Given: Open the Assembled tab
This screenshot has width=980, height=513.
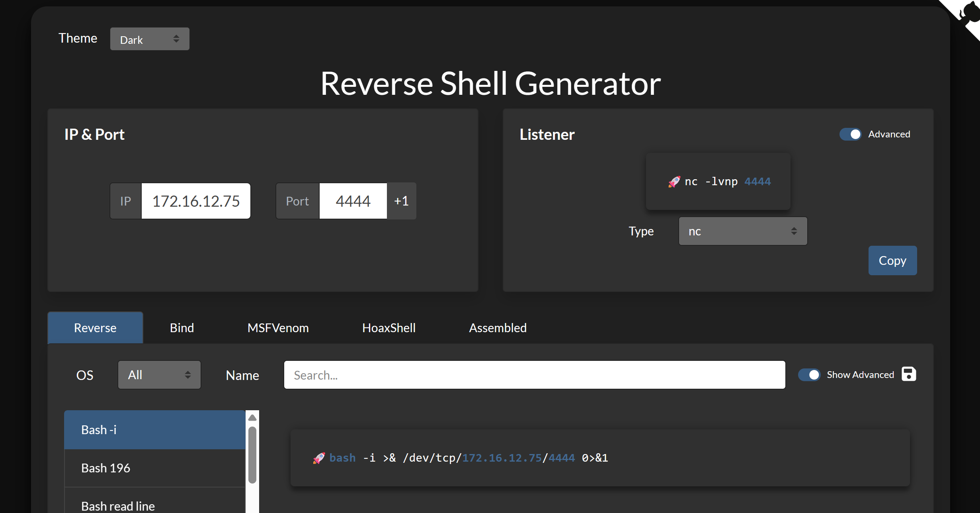Looking at the screenshot, I should coord(498,327).
